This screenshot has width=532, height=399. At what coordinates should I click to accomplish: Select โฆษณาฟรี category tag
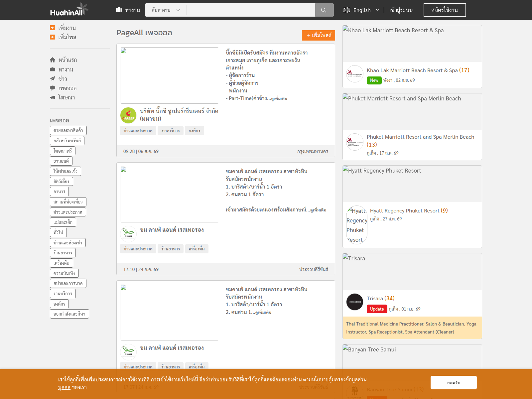click(x=63, y=151)
